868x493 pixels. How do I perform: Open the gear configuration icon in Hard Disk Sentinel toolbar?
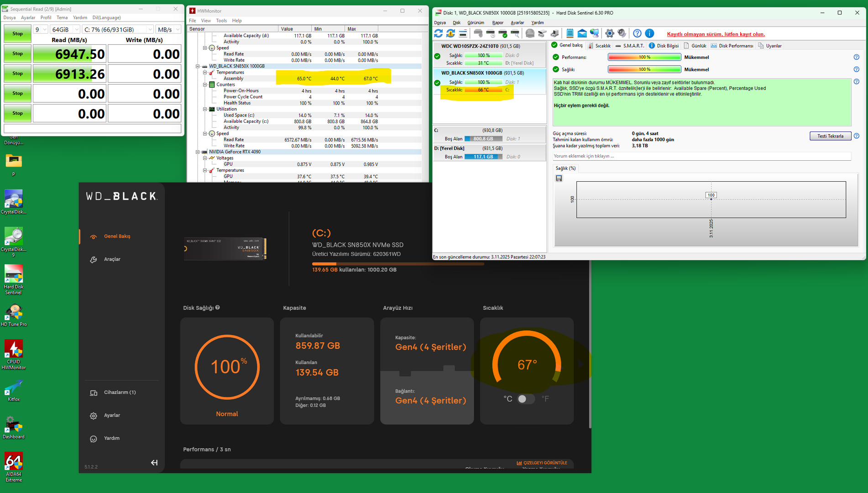(x=610, y=33)
